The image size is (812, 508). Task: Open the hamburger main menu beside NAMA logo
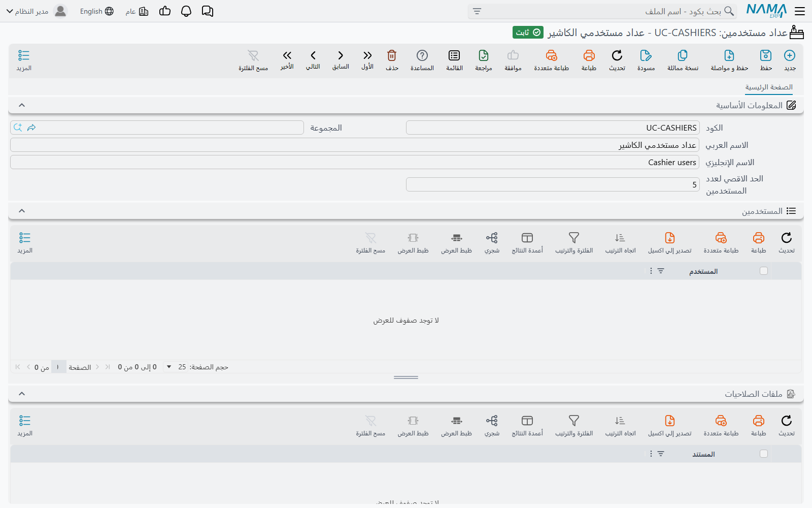tap(800, 11)
